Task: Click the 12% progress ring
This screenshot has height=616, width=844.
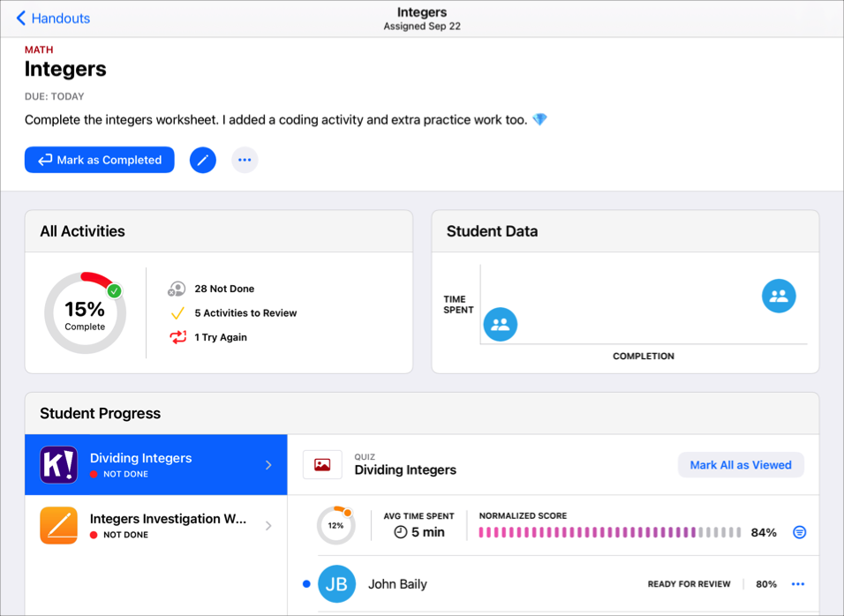Action: coord(335,526)
